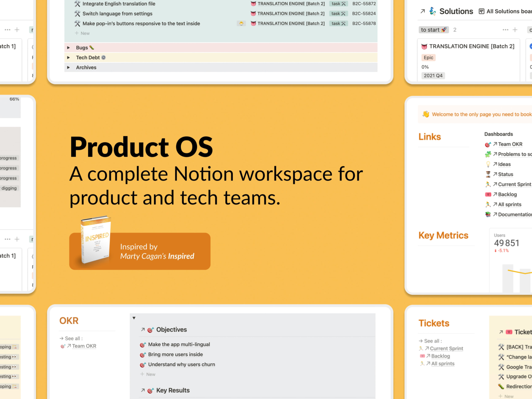This screenshot has width=532, height=399.
Task: Click the hammer icon beside Integrate English translation file
Action: [x=77, y=4]
